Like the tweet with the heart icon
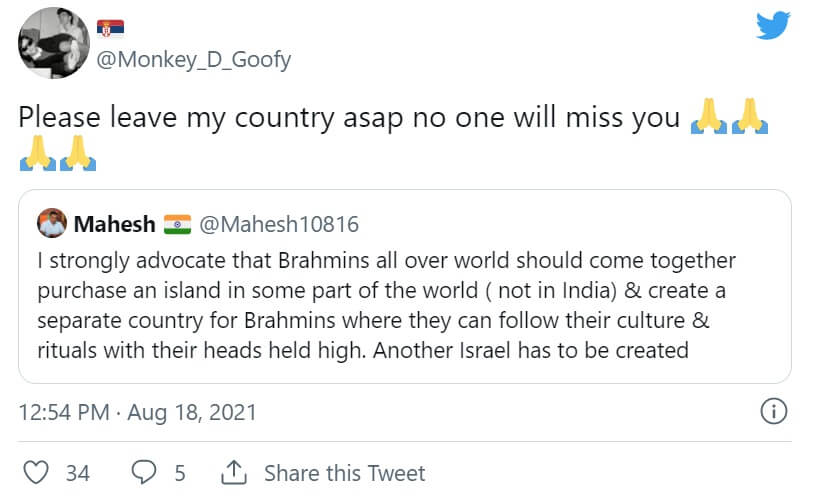The width and height of the screenshot is (815, 500). tap(36, 473)
